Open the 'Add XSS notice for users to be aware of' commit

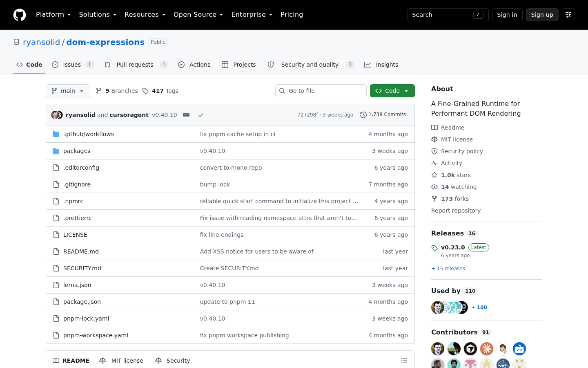(257, 251)
